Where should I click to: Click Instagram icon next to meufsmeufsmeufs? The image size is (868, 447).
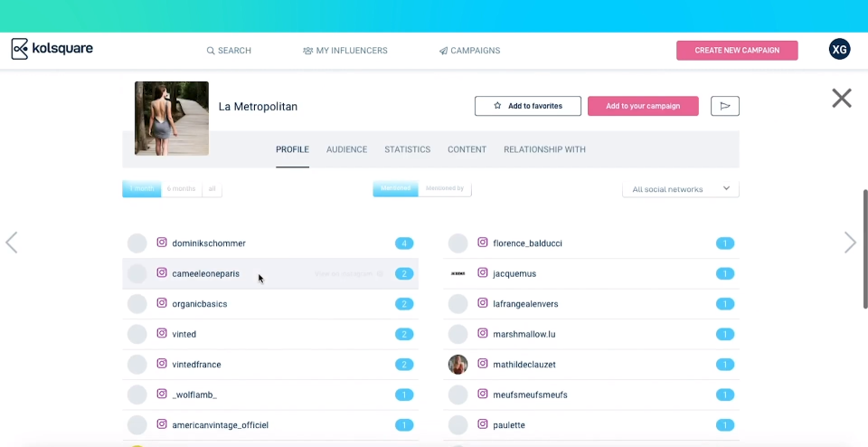[483, 394]
